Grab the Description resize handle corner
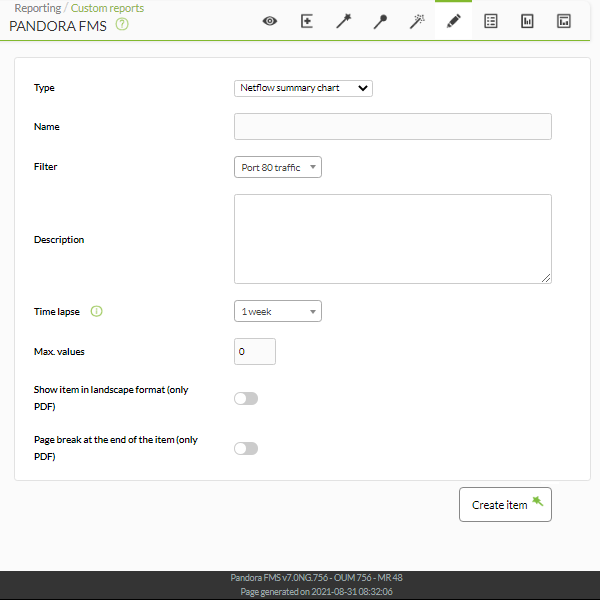The height and width of the screenshot is (600, 600). point(546,279)
